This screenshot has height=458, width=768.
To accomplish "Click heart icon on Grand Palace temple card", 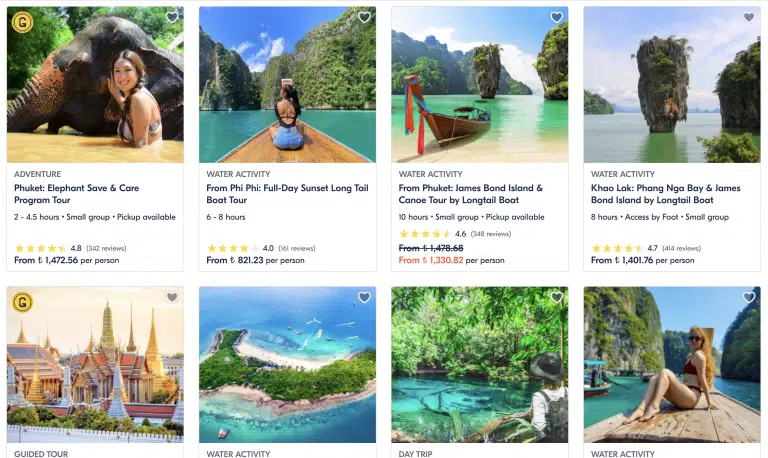I will [x=172, y=297].
